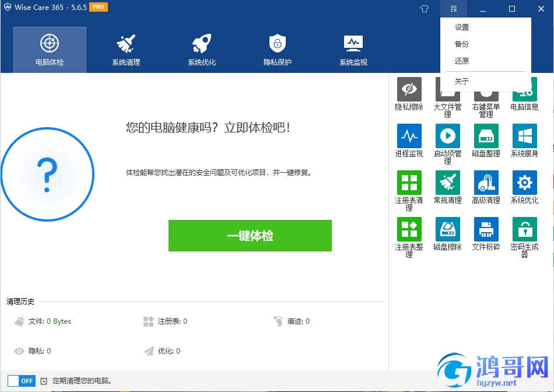The image size is (554, 392).
Task: Click 痕迹: 0 history entry
Action: click(292, 321)
